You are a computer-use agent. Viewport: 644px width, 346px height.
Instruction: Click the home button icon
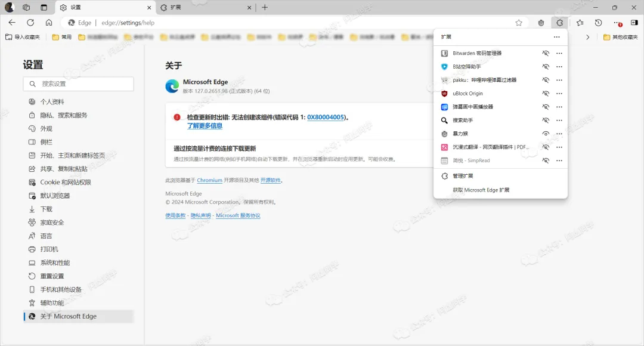pyautogui.click(x=49, y=23)
